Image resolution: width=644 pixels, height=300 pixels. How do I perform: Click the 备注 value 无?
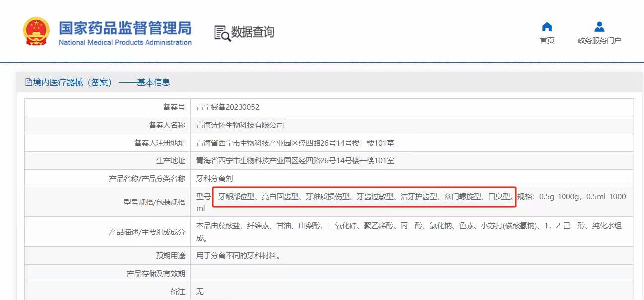[200, 292]
